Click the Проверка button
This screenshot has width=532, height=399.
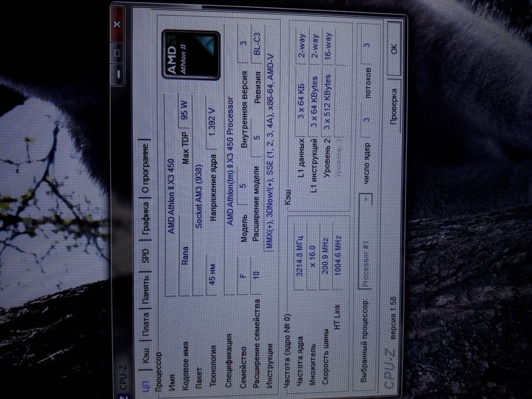(394, 106)
